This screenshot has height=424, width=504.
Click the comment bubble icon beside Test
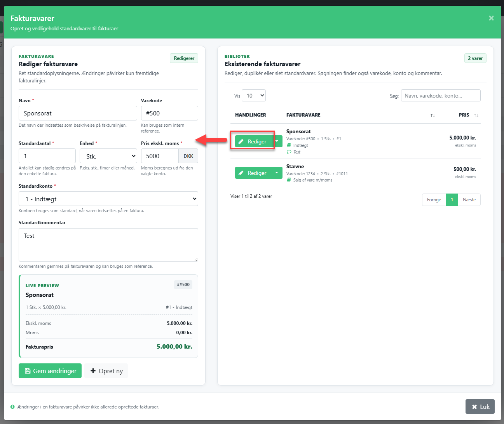coord(289,152)
